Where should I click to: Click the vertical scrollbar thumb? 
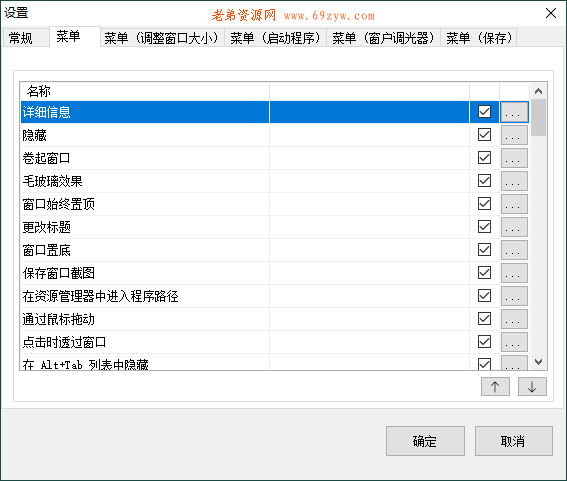tap(538, 118)
